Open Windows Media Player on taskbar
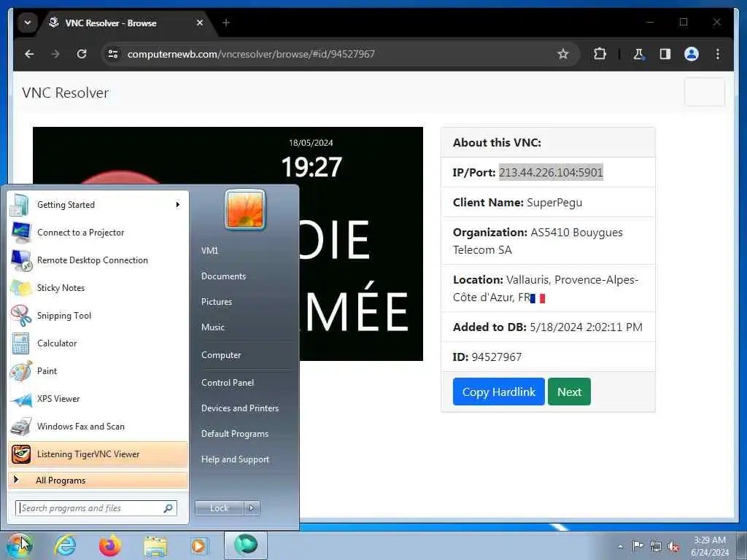The width and height of the screenshot is (747, 560). 198,545
